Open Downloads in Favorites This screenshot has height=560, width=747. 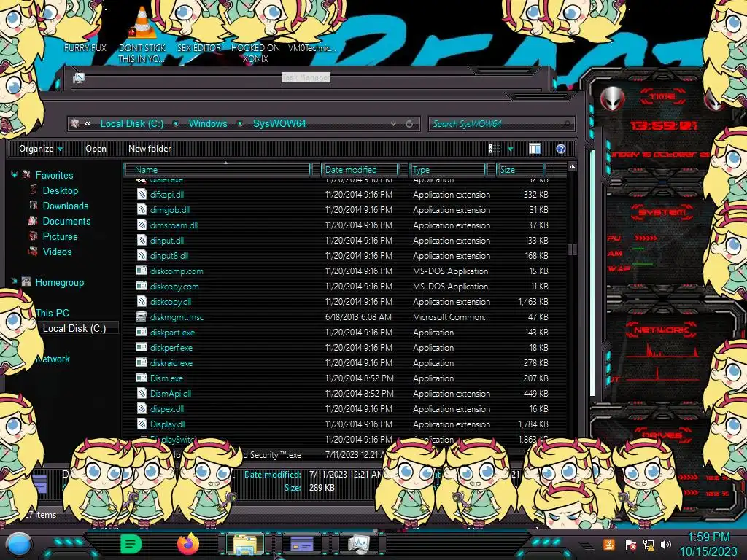65,206
